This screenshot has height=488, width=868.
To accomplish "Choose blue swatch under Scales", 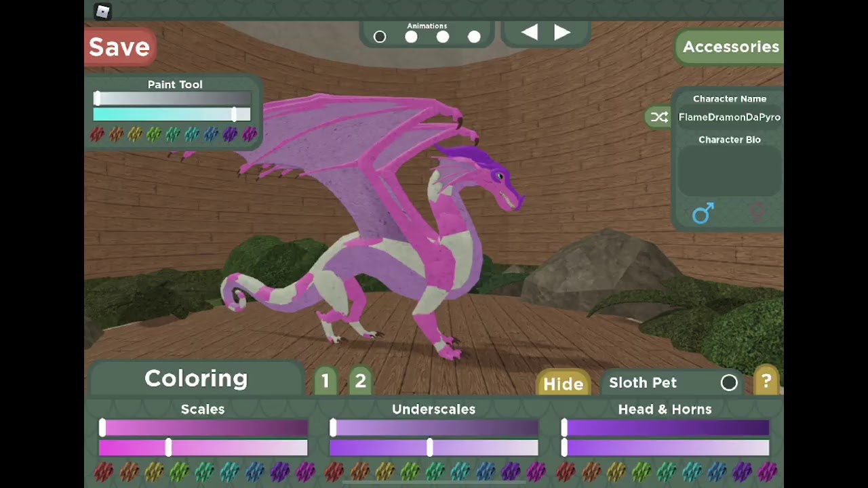I will (255, 471).
